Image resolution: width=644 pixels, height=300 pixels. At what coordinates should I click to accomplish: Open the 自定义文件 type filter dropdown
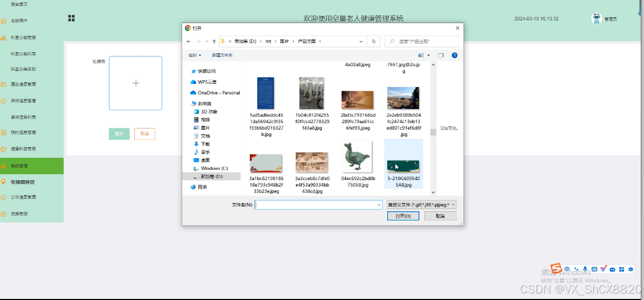pos(422,205)
